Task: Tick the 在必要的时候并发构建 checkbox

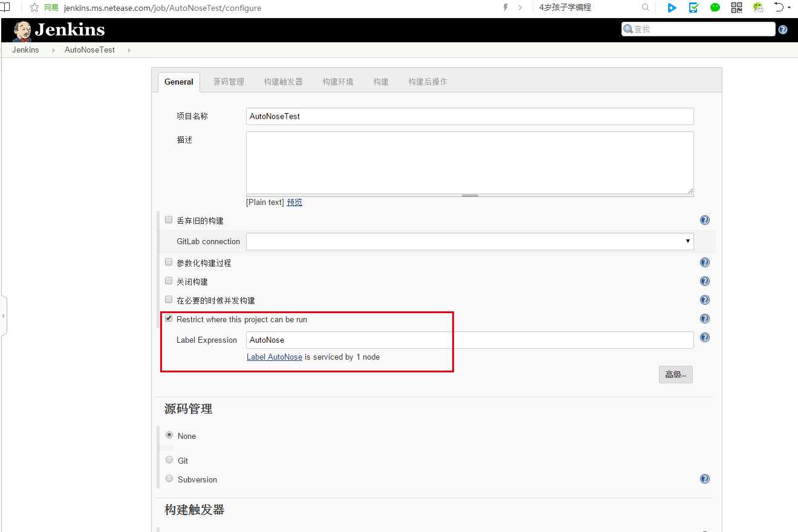Action: point(169,299)
